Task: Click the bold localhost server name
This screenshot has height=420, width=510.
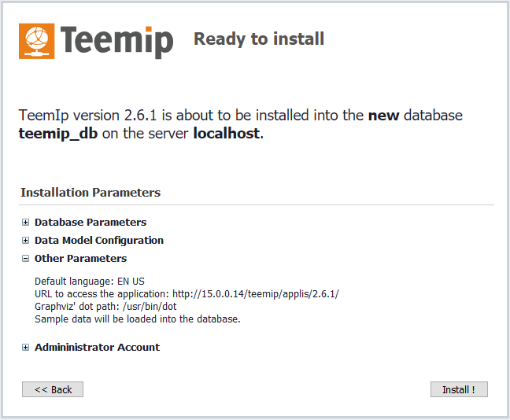Action: pyautogui.click(x=226, y=133)
